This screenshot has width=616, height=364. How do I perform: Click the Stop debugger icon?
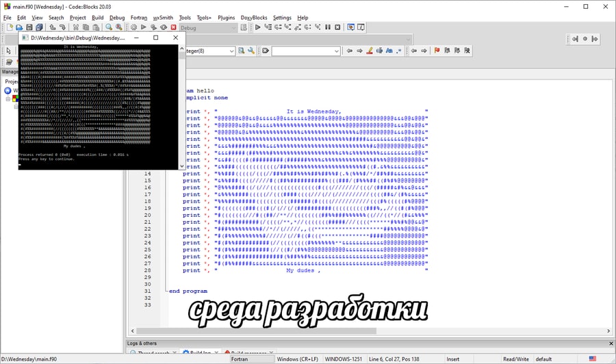tap(337, 27)
